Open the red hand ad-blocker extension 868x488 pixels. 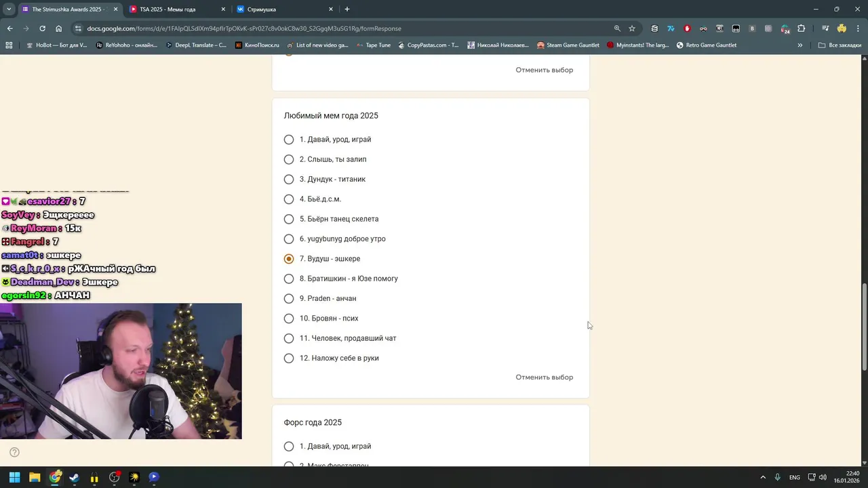click(687, 28)
